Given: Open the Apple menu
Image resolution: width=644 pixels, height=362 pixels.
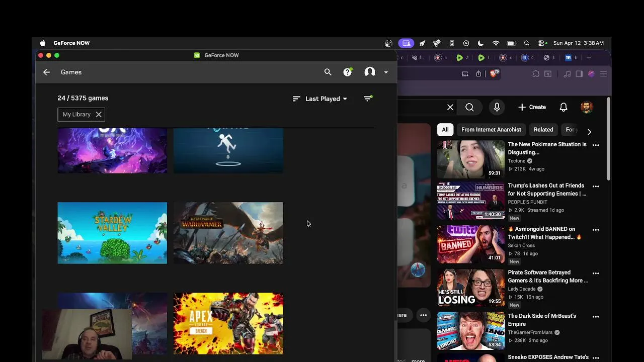Looking at the screenshot, I should pos(43,43).
